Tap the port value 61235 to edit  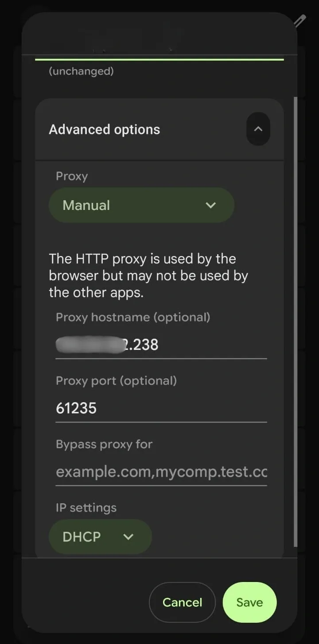[76, 408]
